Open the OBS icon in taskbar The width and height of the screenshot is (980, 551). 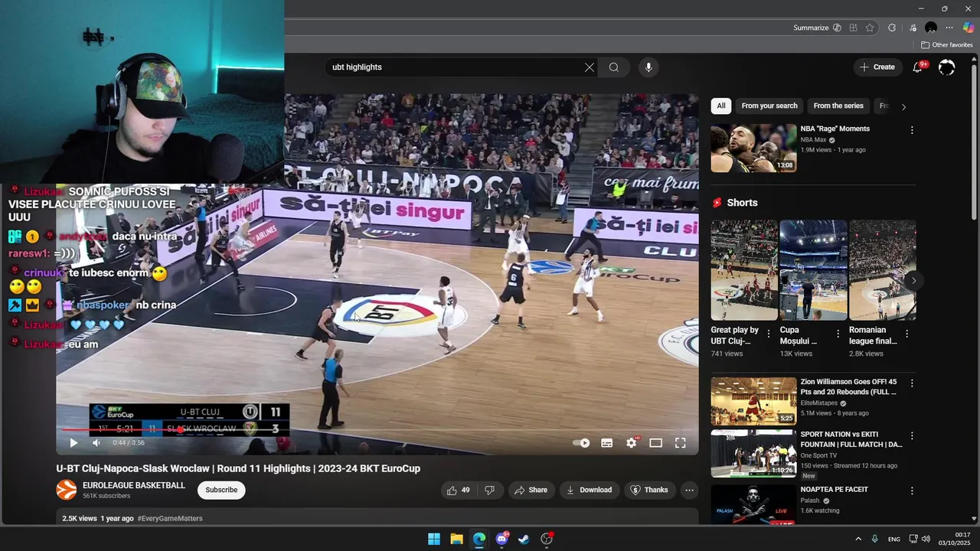[547, 539]
